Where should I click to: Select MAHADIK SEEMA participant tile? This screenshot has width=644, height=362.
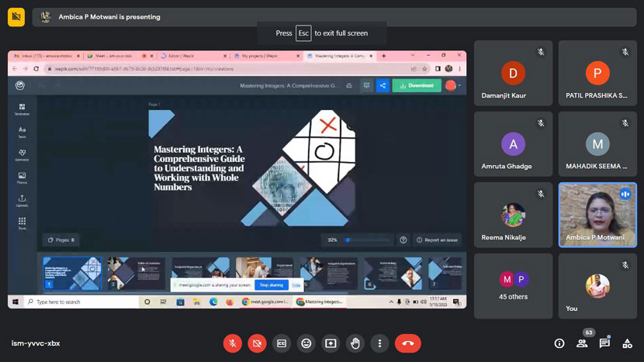tap(597, 144)
